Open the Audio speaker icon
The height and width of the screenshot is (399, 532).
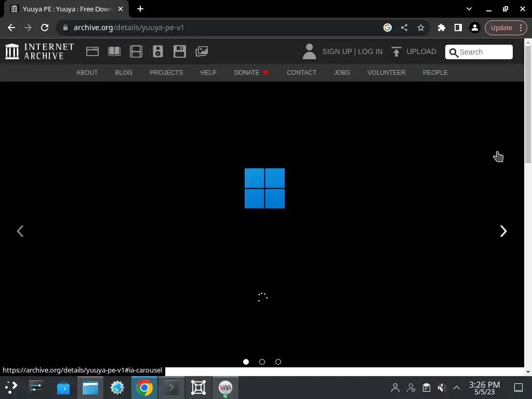[158, 51]
